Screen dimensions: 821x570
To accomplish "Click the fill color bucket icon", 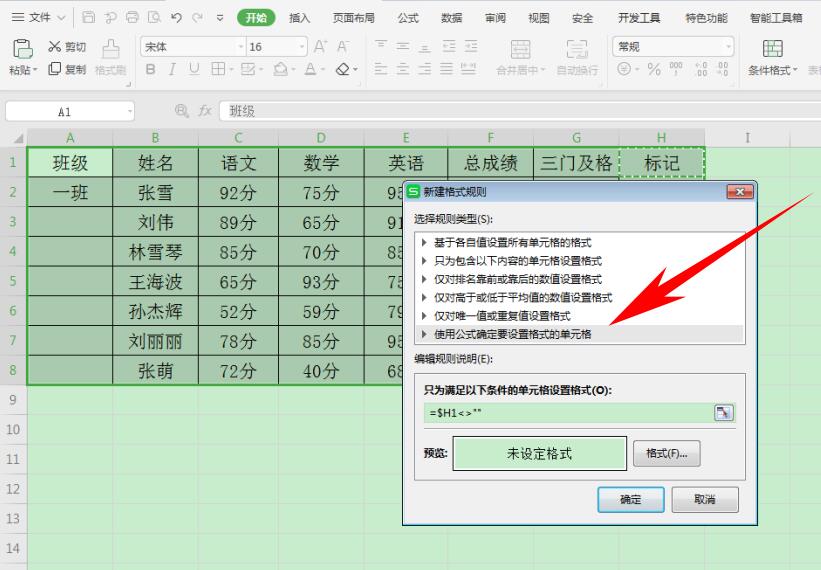I will click(x=281, y=69).
